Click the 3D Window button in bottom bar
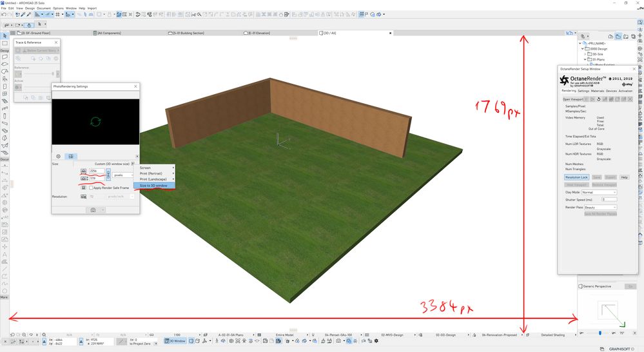The width and height of the screenshot is (644, 352). click(175, 341)
